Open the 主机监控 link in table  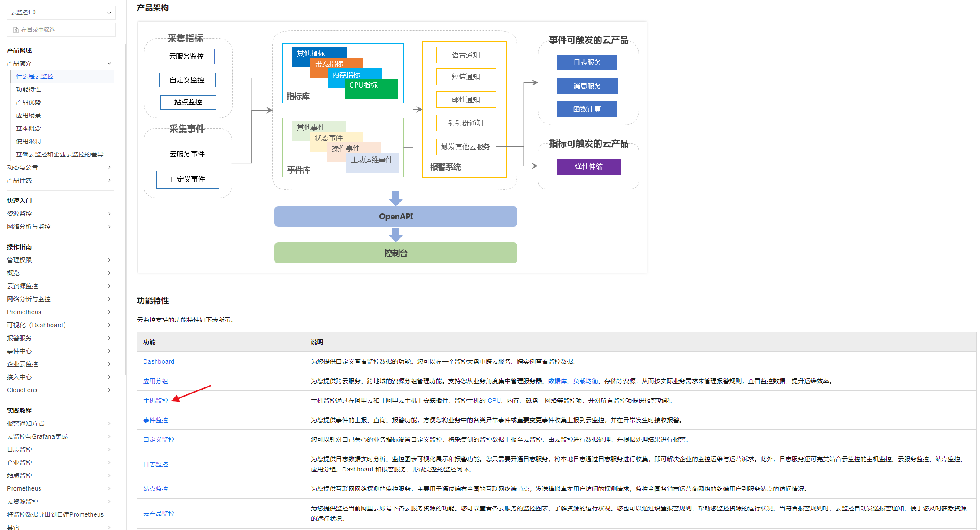coord(156,400)
